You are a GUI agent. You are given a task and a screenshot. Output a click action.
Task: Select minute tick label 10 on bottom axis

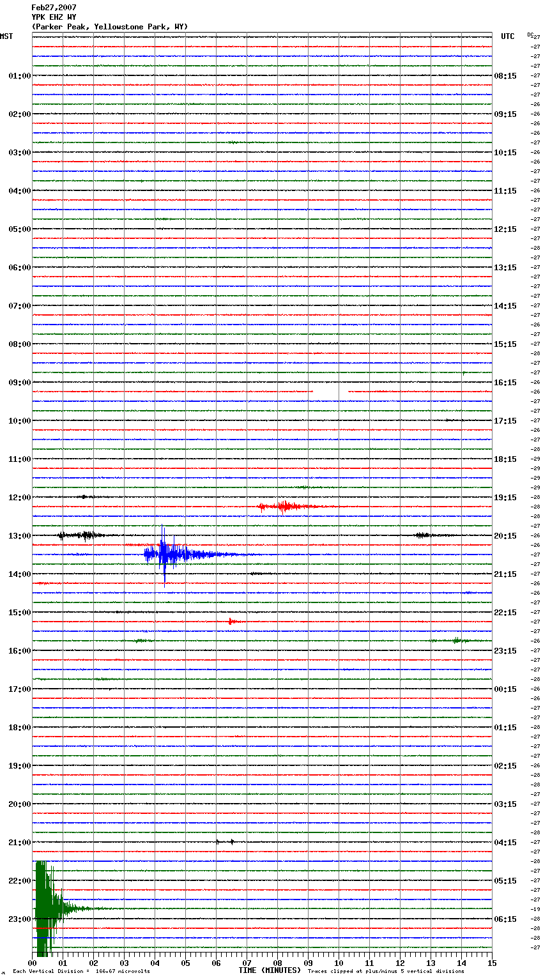(339, 963)
